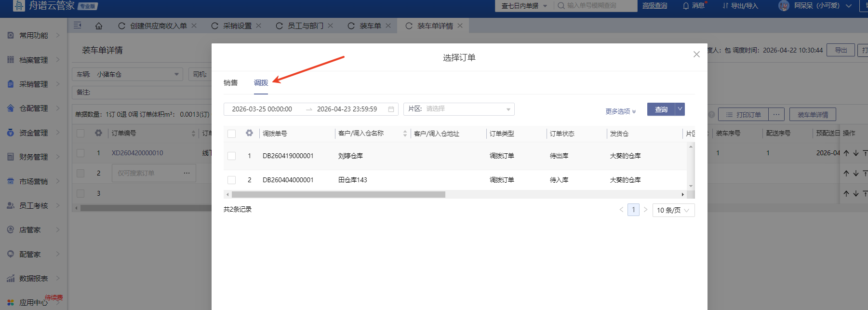Open the calendar icon in date range
The image size is (868, 310).
tap(391, 109)
